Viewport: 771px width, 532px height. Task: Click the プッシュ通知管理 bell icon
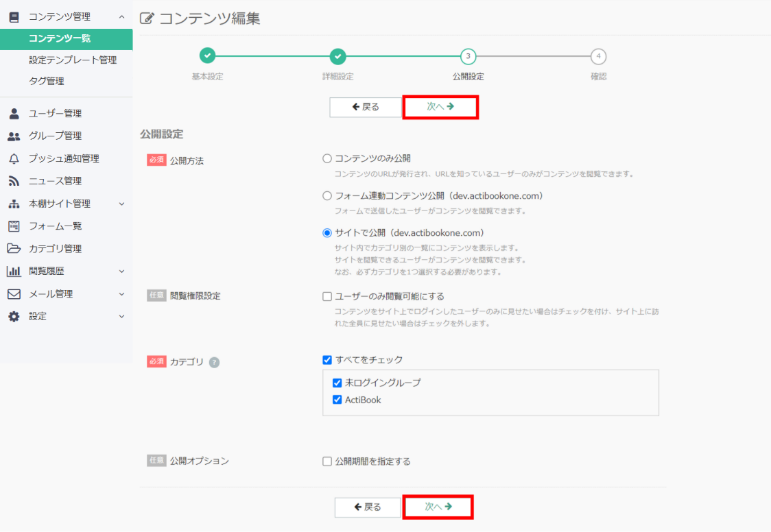point(14,158)
